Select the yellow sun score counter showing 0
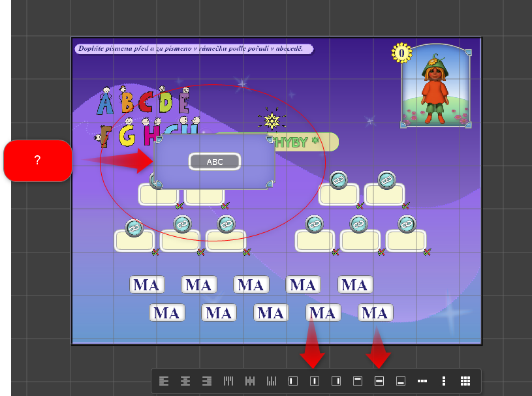Viewport: 532px width, 396px height. (x=401, y=53)
